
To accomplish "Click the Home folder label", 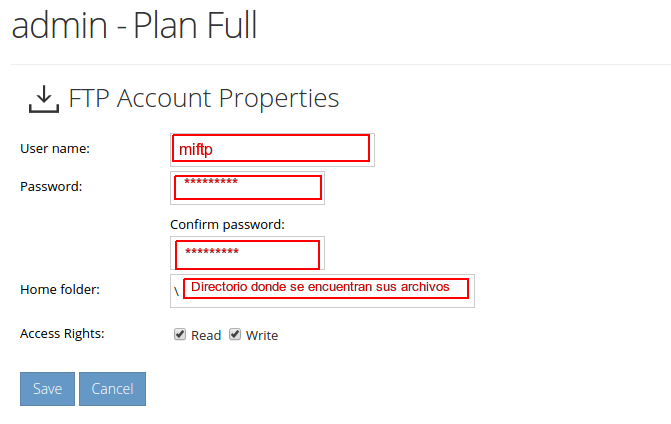I will click(x=60, y=290).
